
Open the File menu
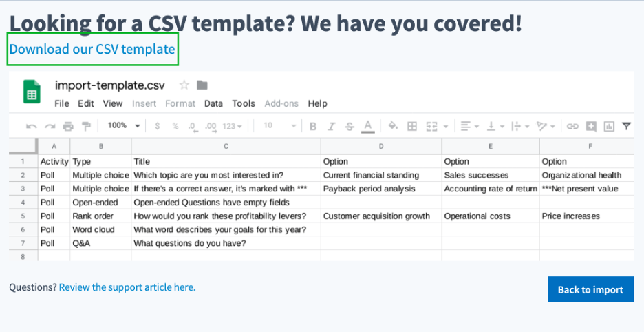[62, 104]
